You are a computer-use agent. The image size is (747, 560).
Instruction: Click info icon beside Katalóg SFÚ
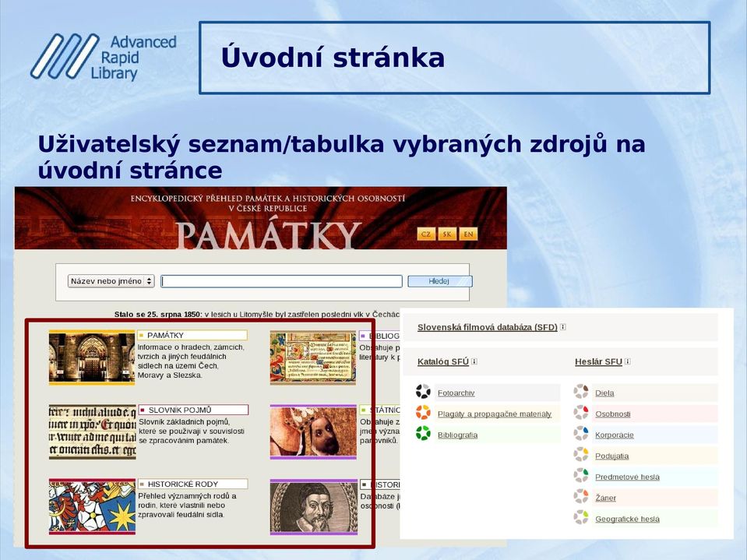(474, 361)
